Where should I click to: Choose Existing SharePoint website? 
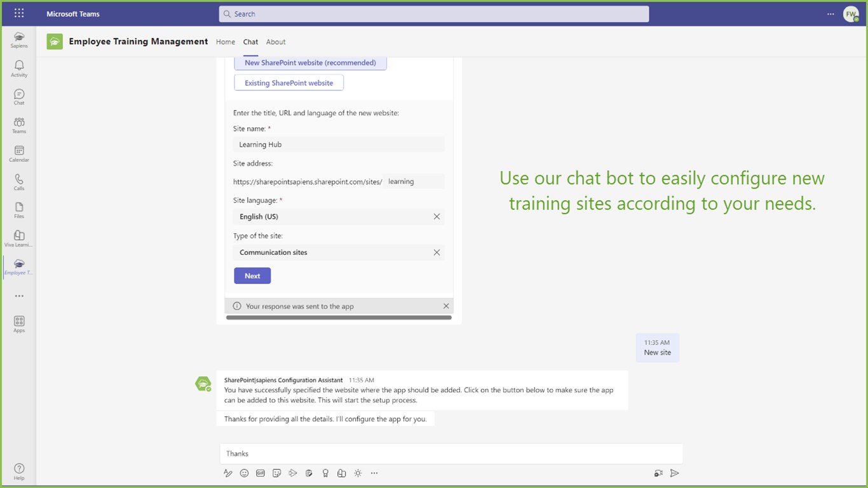click(x=289, y=83)
